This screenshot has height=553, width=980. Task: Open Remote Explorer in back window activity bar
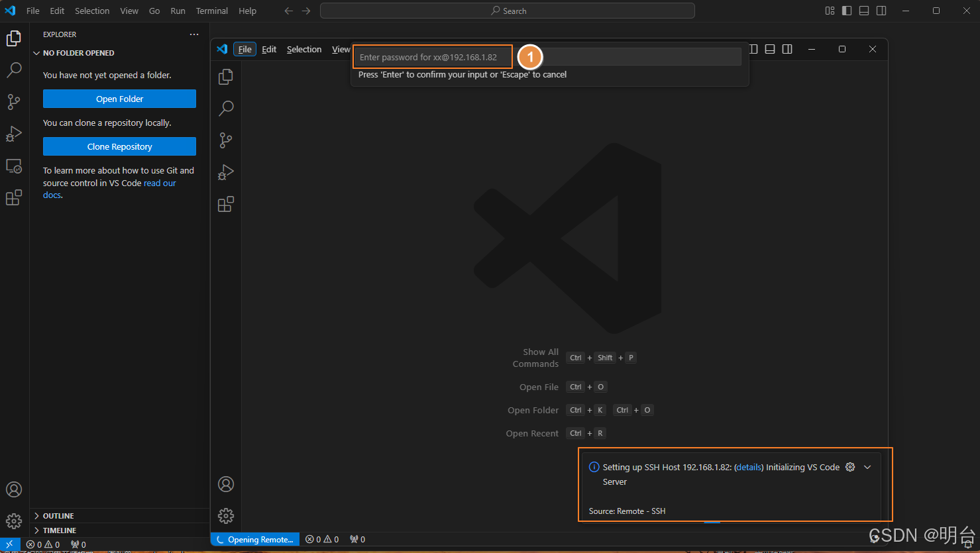[x=13, y=166]
